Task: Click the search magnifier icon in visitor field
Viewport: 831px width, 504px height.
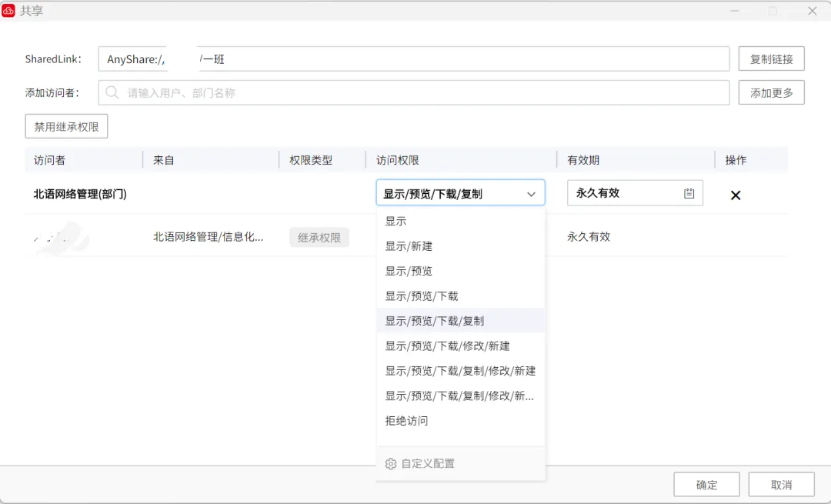Action: tap(112, 93)
